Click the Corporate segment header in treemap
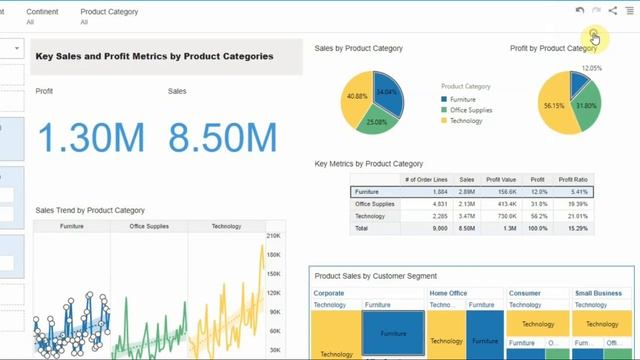The height and width of the screenshot is (360, 640). click(x=329, y=293)
